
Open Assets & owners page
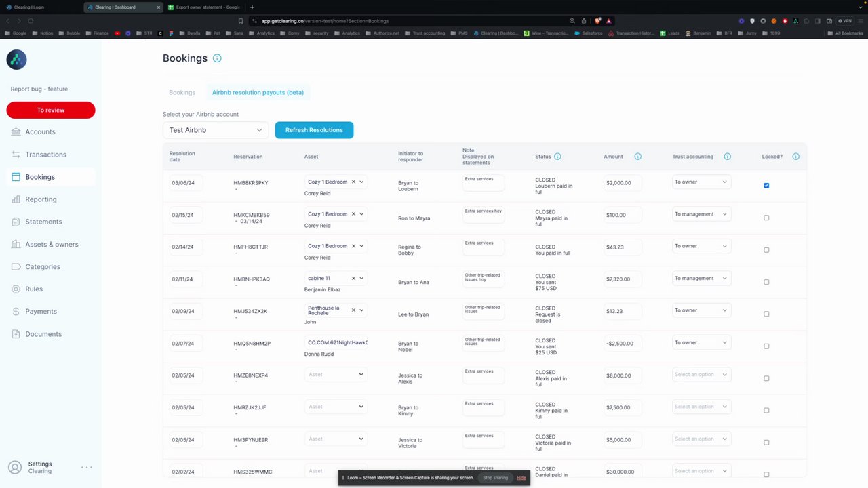coord(52,244)
